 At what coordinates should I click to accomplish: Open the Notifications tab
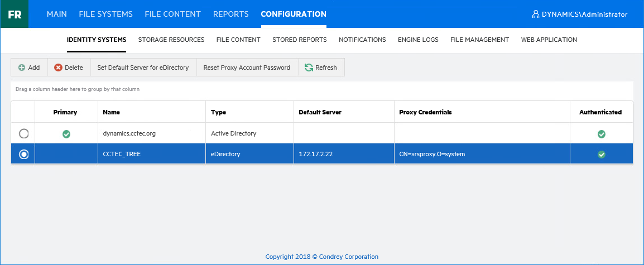pos(362,40)
